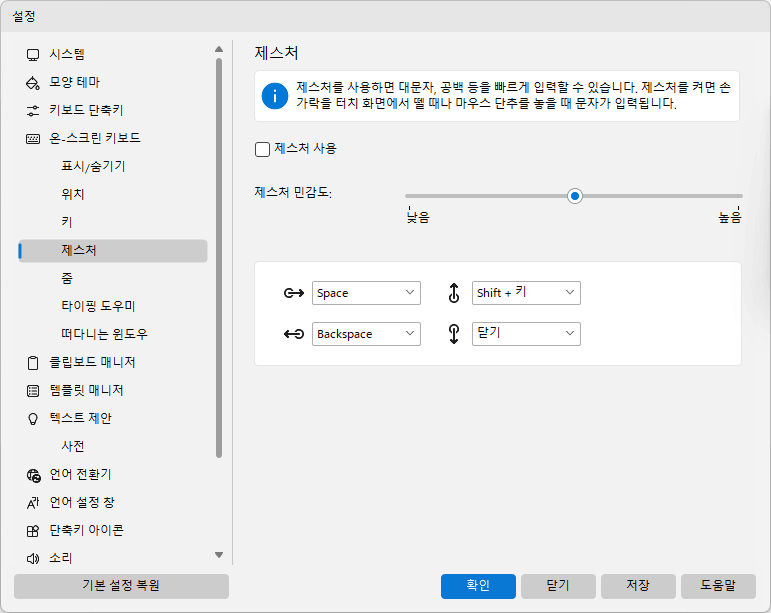The height and width of the screenshot is (613, 771).
Task: Click the 시스템 monitor icon
Action: point(33,55)
